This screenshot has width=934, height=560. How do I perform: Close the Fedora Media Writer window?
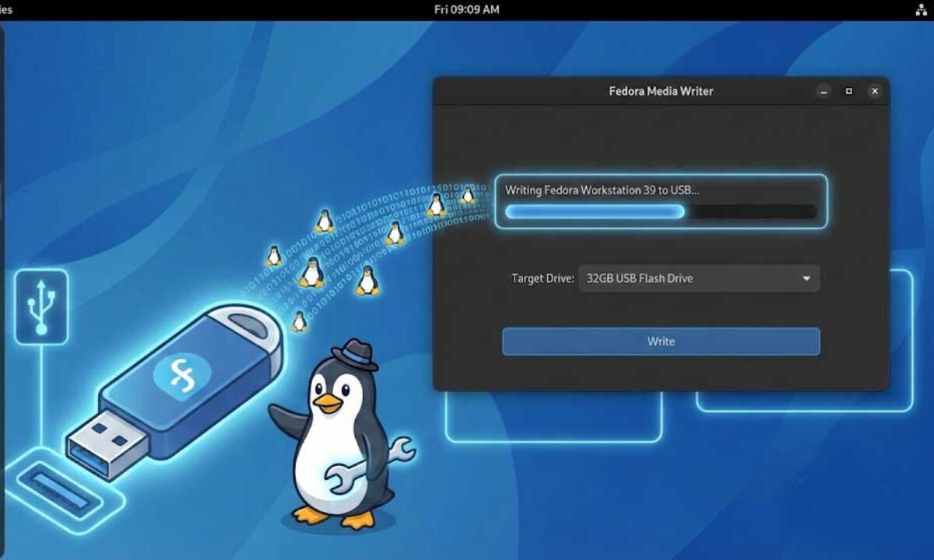coord(875,91)
